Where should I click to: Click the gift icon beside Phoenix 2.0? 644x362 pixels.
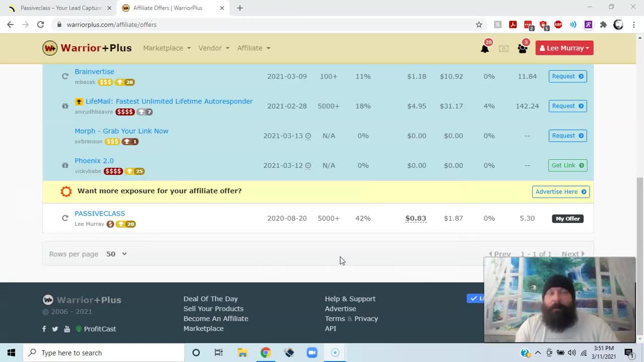coord(65,165)
